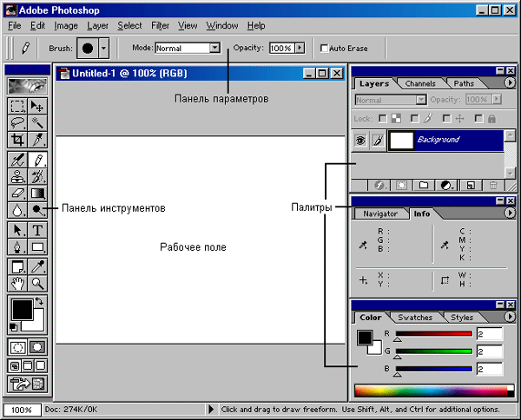The image size is (521, 420).
Task: Open the Color palette menu arrow
Action: [x=510, y=317]
